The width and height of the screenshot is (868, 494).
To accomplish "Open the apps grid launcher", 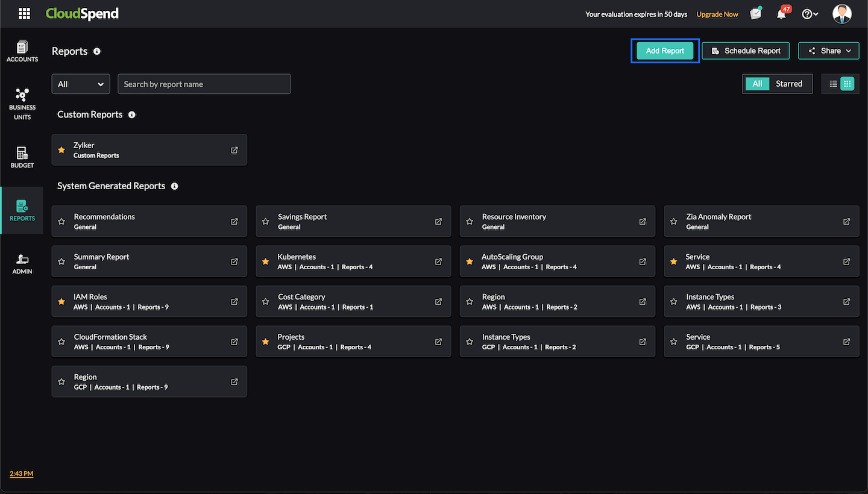I will tap(24, 14).
